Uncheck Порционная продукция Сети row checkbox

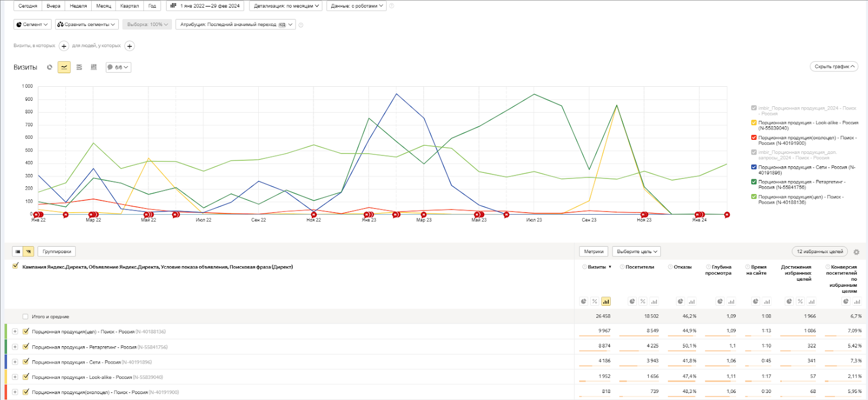pyautogui.click(x=25, y=362)
